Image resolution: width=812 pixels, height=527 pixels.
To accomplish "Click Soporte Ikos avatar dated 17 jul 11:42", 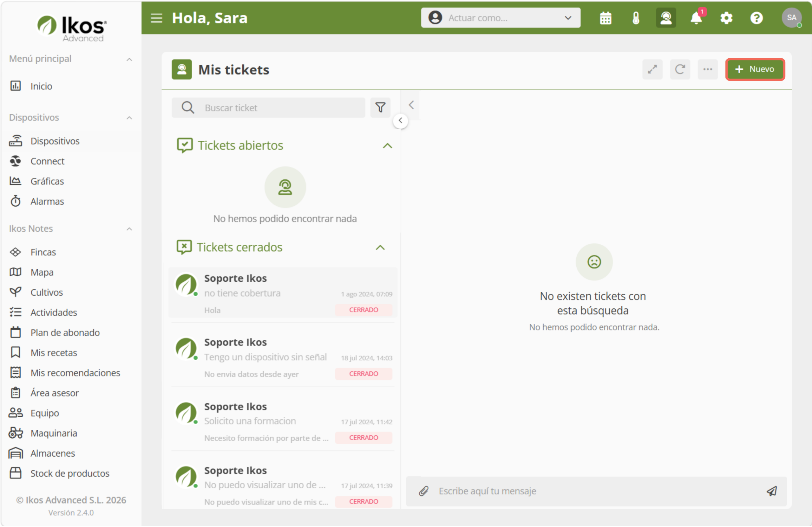I will pos(186,413).
